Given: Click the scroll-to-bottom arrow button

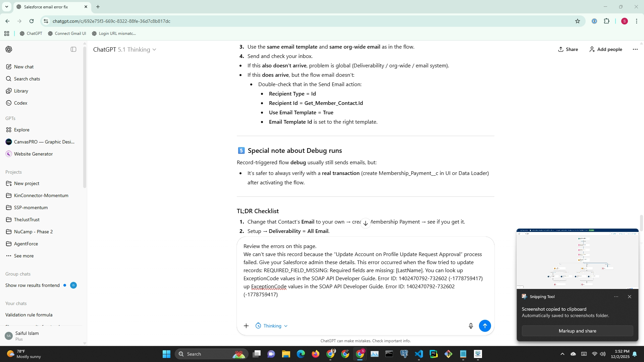Looking at the screenshot, I should tap(365, 223).
